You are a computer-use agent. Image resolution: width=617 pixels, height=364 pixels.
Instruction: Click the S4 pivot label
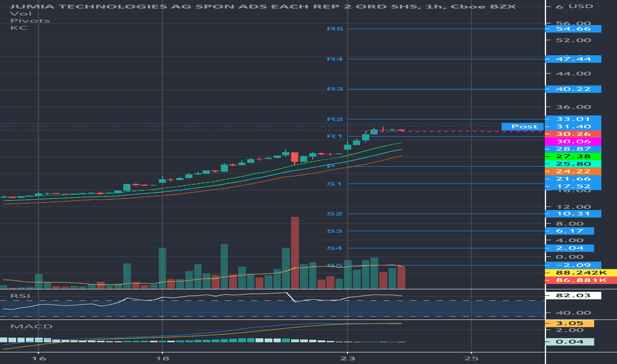(335, 248)
